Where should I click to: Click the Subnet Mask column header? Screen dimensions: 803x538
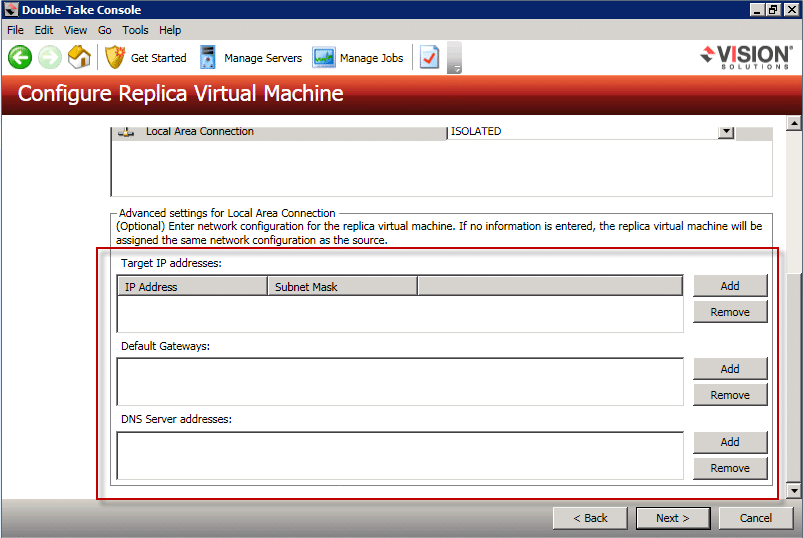[342, 287]
